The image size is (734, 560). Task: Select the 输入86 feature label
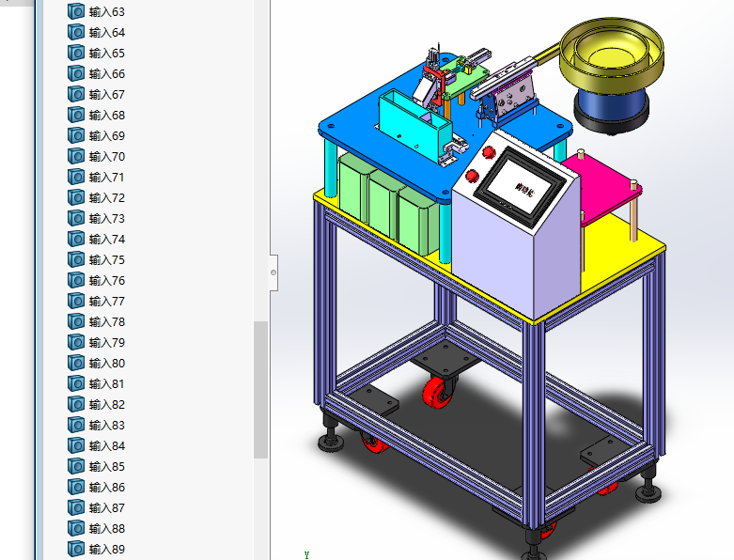[x=107, y=488]
